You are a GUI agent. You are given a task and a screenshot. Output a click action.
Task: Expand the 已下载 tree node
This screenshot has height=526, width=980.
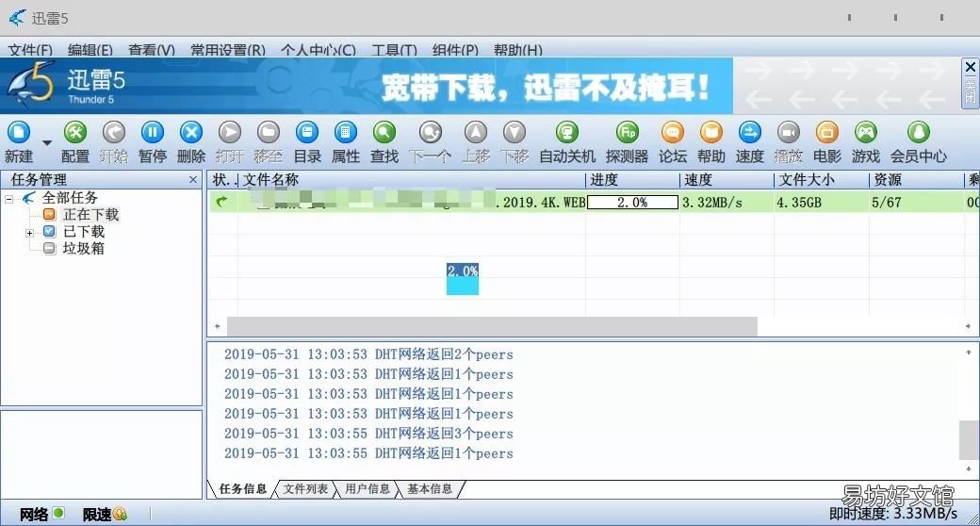(x=29, y=233)
